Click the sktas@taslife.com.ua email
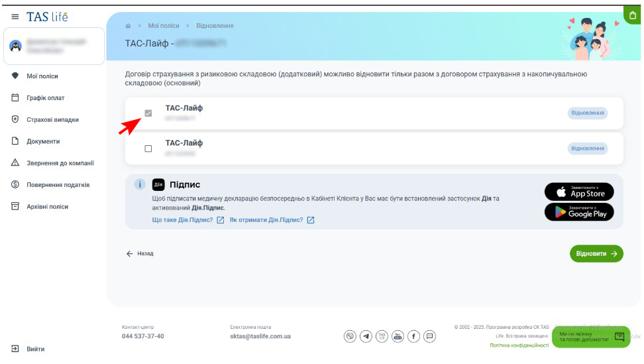The width and height of the screenshot is (644, 364). click(260, 336)
